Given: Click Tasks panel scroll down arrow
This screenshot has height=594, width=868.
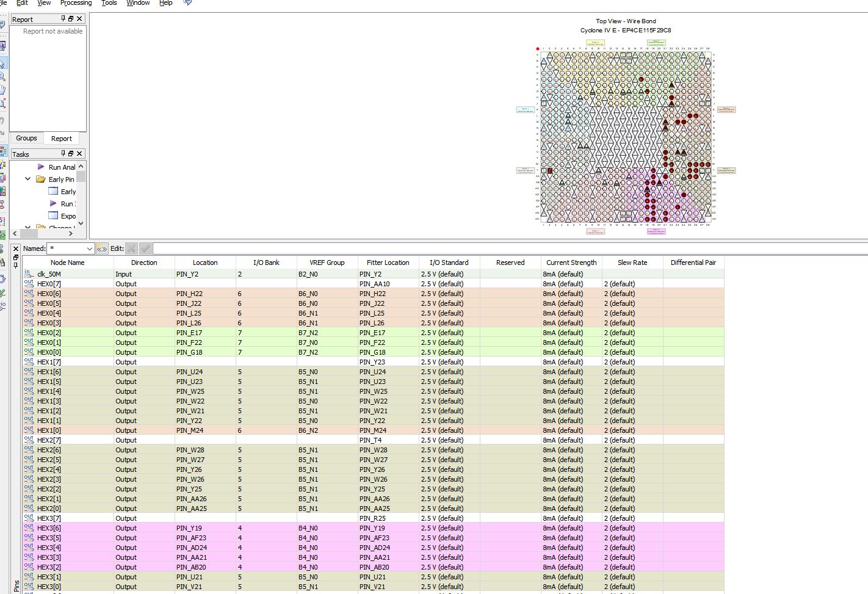Looking at the screenshot, I should coord(81,223).
